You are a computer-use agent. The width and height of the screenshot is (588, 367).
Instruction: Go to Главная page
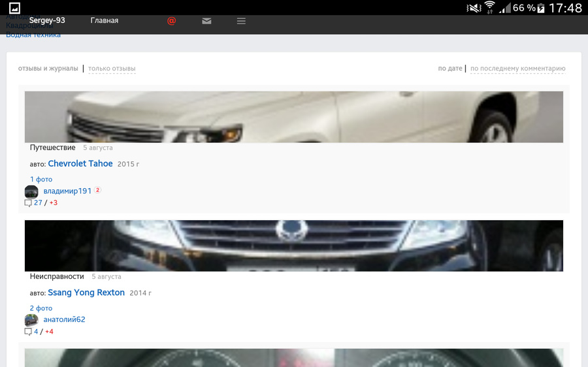pos(105,21)
